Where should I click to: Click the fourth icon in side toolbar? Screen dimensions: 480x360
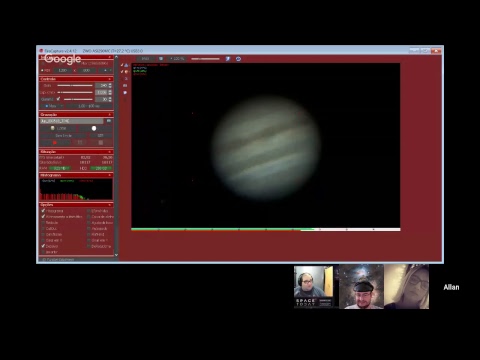point(125,86)
